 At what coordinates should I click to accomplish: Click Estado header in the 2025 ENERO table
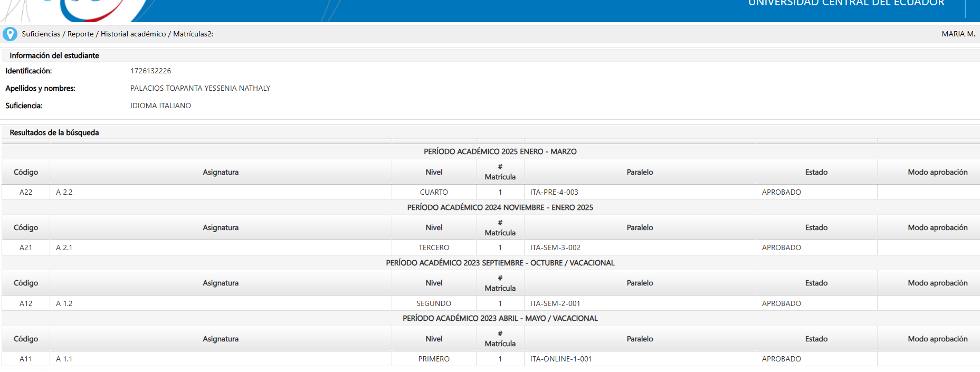point(816,172)
